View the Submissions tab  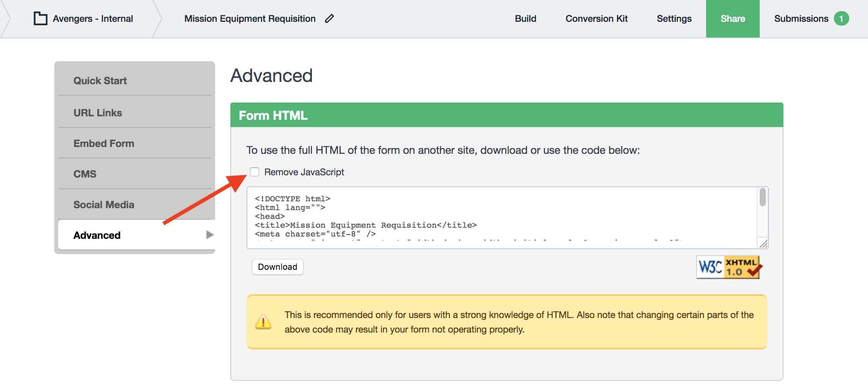pyautogui.click(x=801, y=19)
